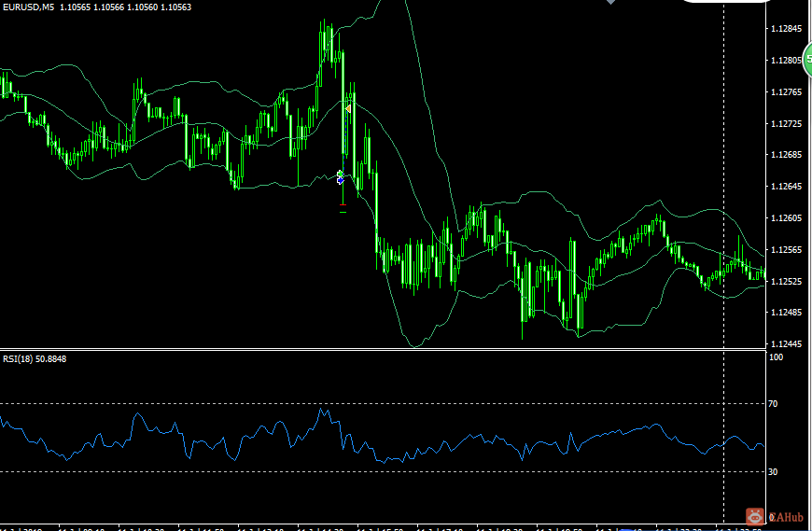Viewport: 812px width, 531px height.
Task: Click the EURUSD,M5 chart symbol label
Action: tap(29, 7)
